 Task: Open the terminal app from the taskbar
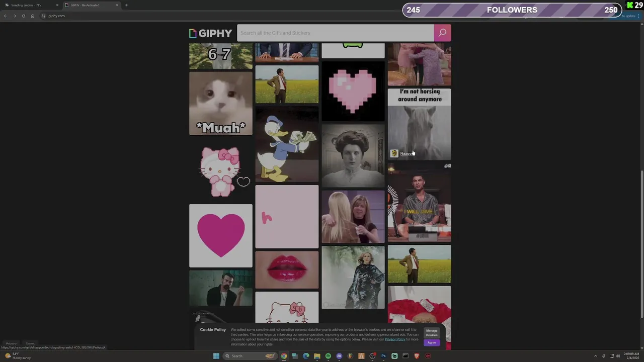(x=406, y=356)
